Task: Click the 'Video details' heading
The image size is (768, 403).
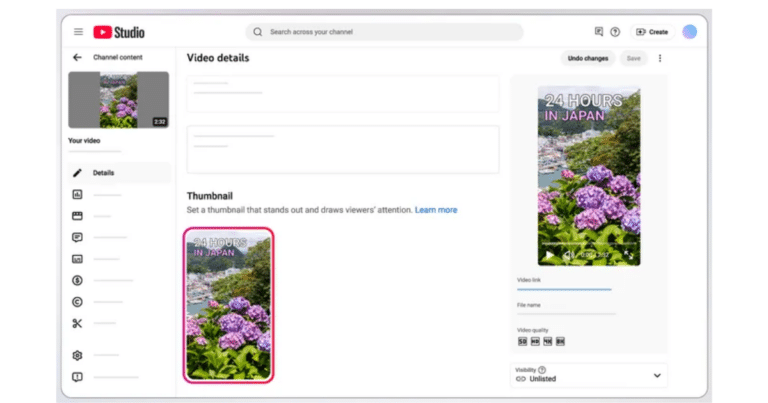Action: 218,58
